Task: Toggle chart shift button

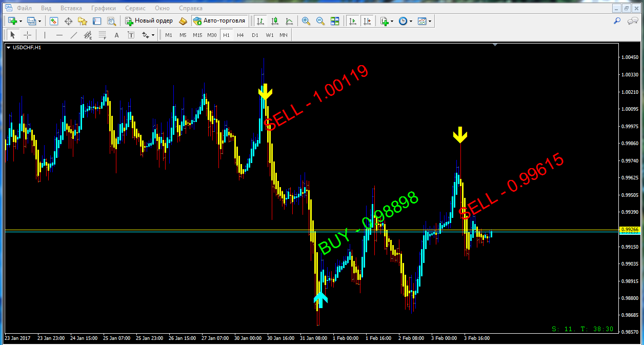Action: point(367,21)
